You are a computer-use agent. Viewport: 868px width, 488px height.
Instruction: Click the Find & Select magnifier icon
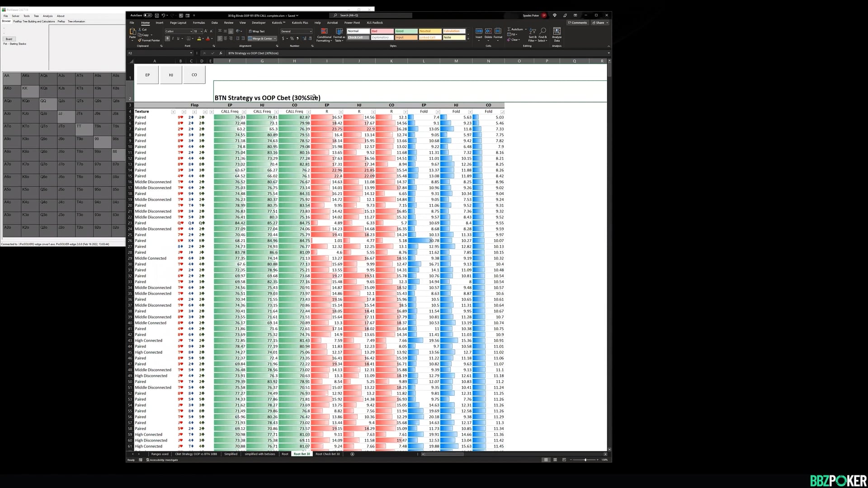click(x=543, y=32)
